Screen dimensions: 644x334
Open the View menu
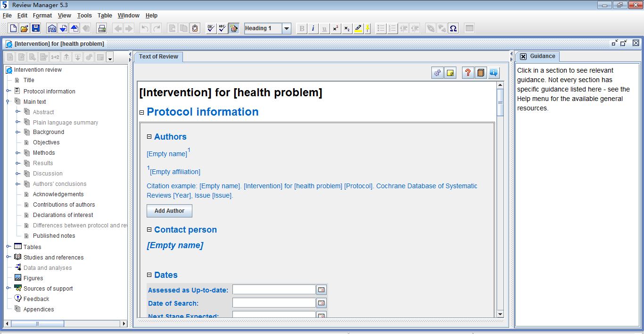[65, 16]
